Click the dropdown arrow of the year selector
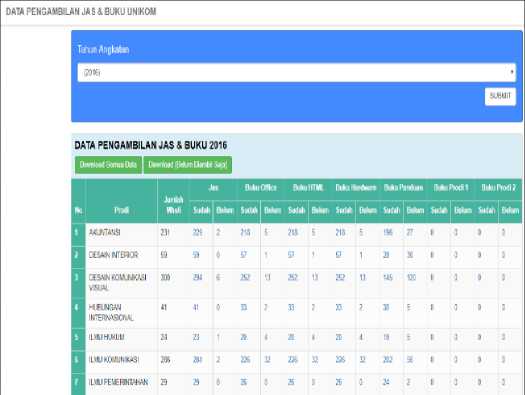 pos(512,72)
